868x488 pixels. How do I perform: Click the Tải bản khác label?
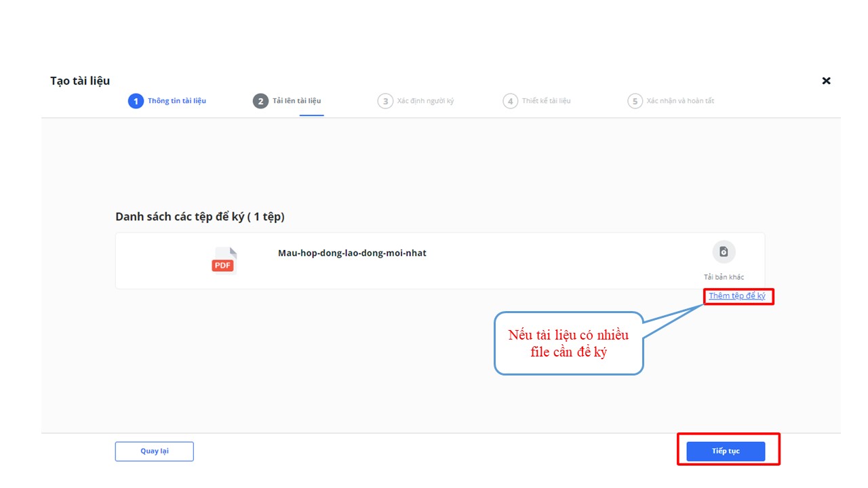pos(724,277)
